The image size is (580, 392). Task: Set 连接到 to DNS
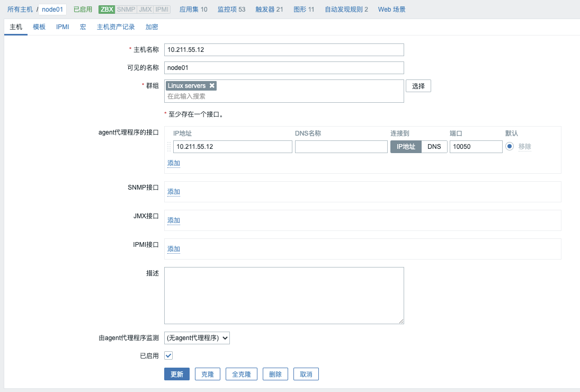click(x=434, y=147)
